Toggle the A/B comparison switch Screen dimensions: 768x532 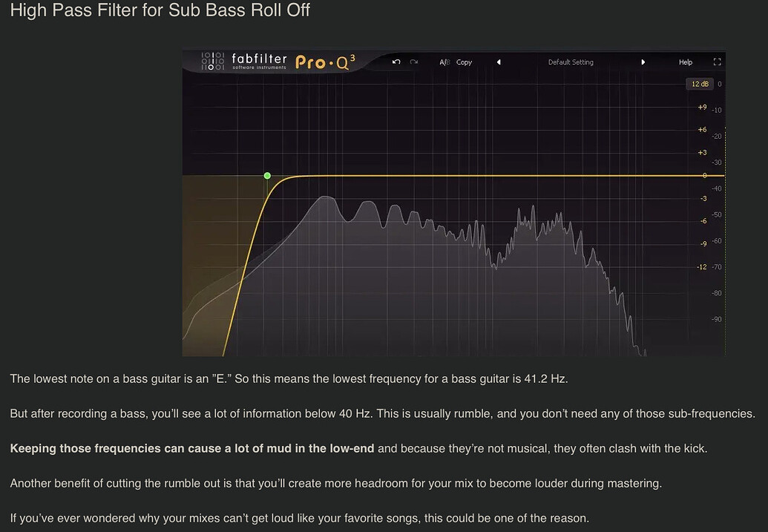coord(444,62)
